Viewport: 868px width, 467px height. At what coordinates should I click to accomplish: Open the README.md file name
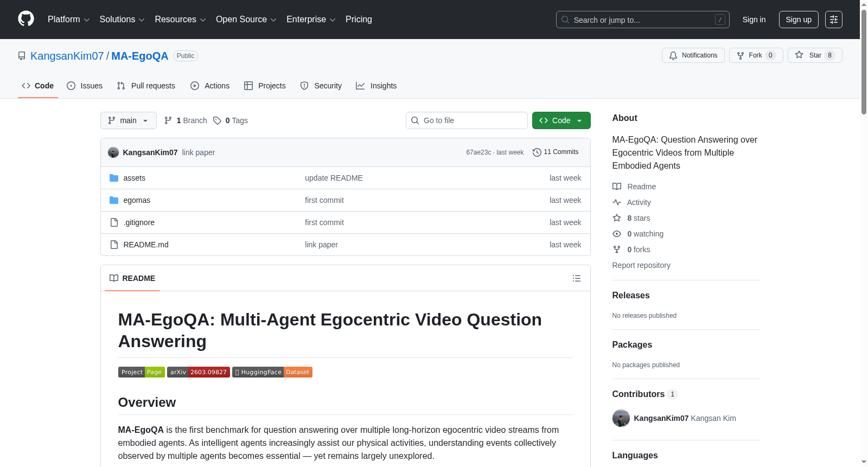click(x=146, y=245)
